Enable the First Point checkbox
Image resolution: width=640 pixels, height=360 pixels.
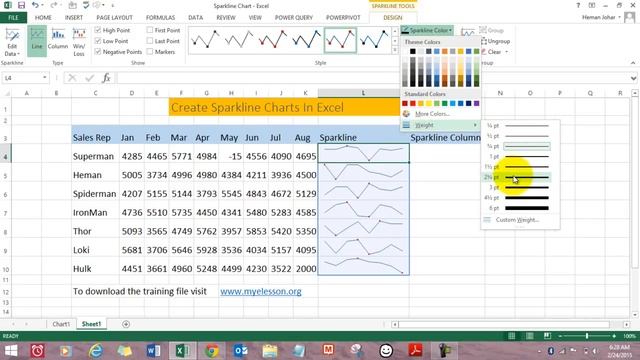[x=150, y=30]
